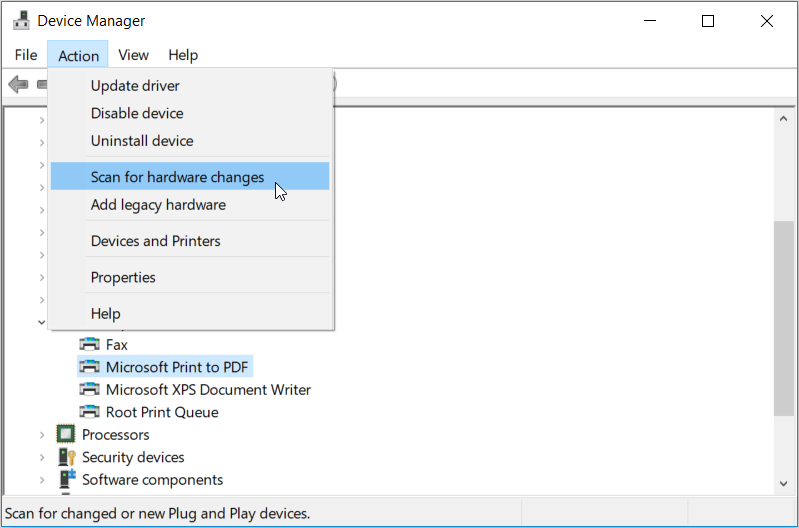Close the Device Manager window
This screenshot has height=528, width=799.
(x=766, y=21)
